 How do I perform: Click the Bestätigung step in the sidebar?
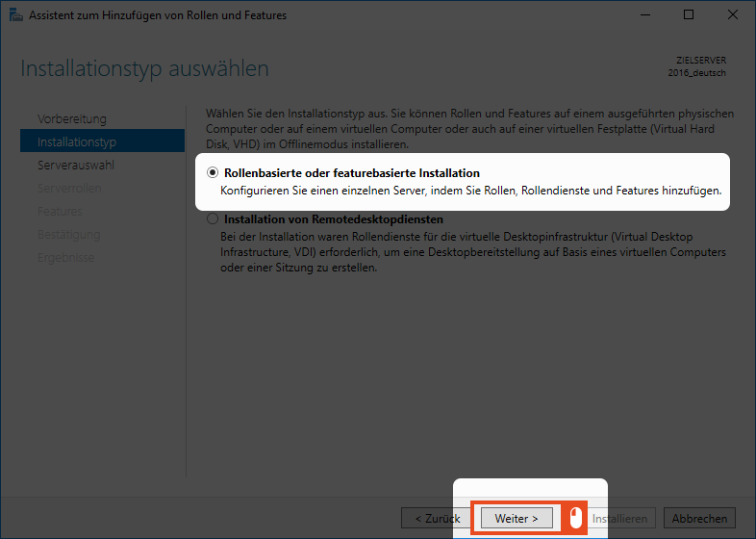pos(68,234)
